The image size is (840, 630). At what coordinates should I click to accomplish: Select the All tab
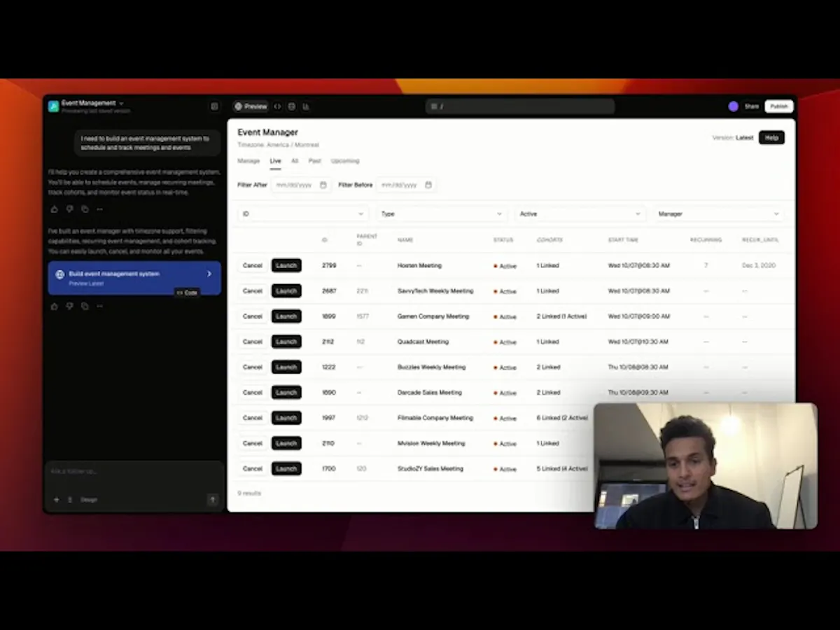(295, 161)
